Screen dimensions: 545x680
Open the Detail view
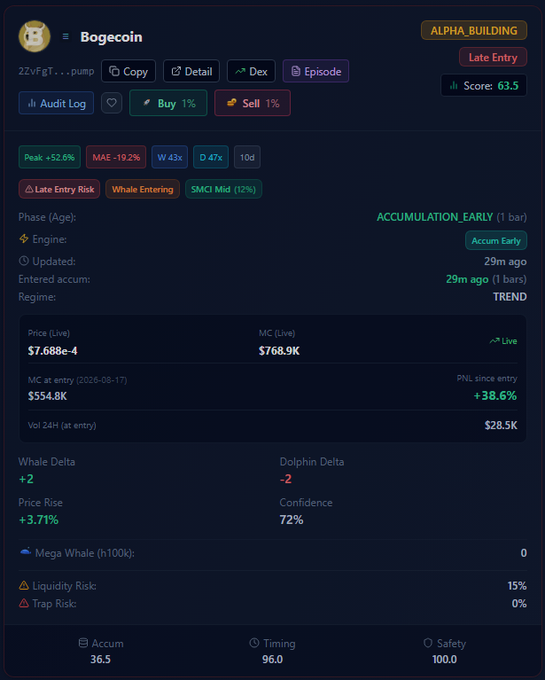(191, 71)
